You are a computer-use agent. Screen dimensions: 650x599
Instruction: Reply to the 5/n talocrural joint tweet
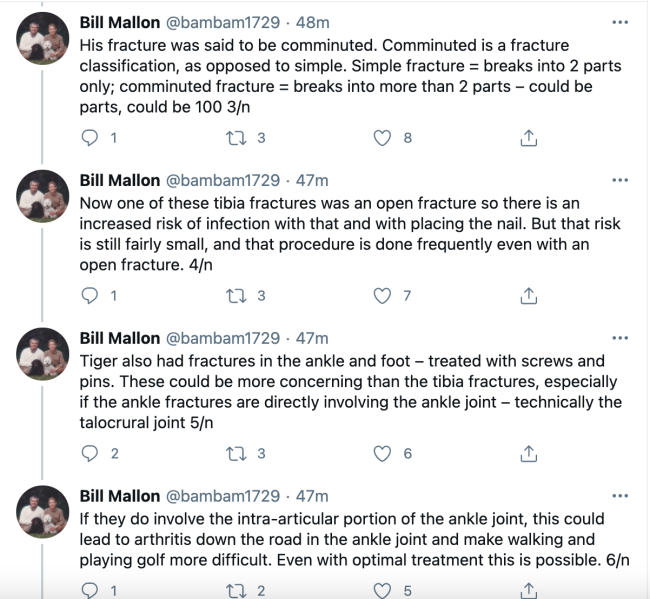pos(90,453)
